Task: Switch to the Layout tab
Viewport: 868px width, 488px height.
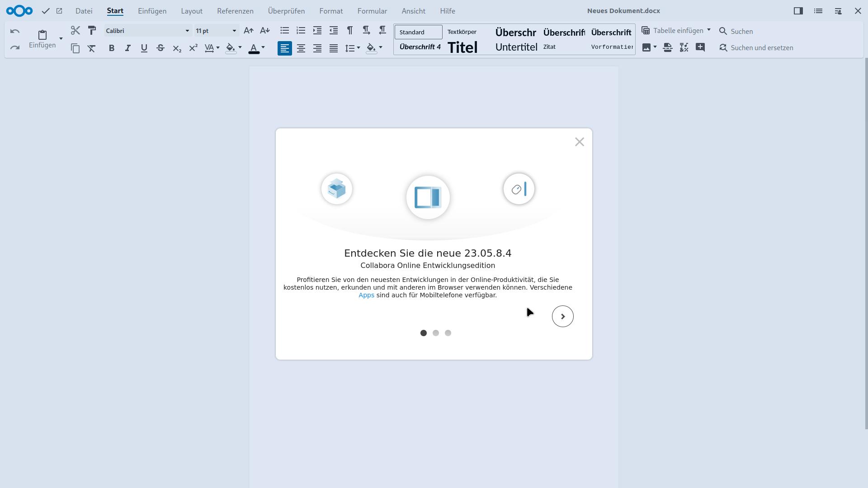Action: pyautogui.click(x=192, y=11)
